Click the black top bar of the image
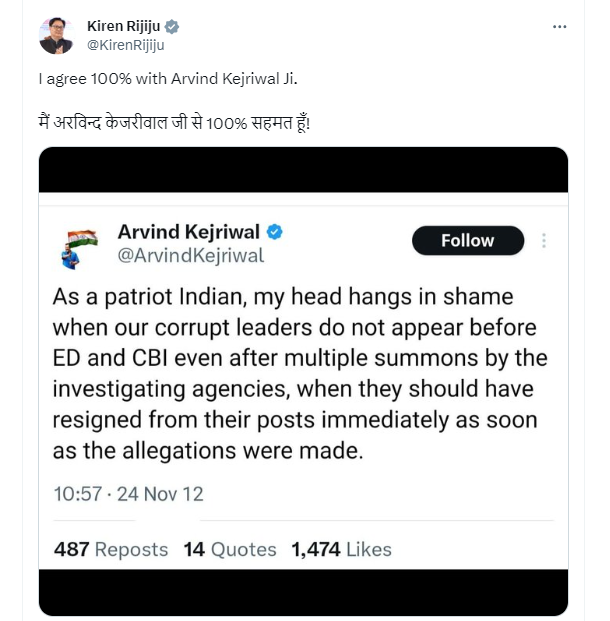Screen dimensions: 610x621 pyautogui.click(x=303, y=169)
